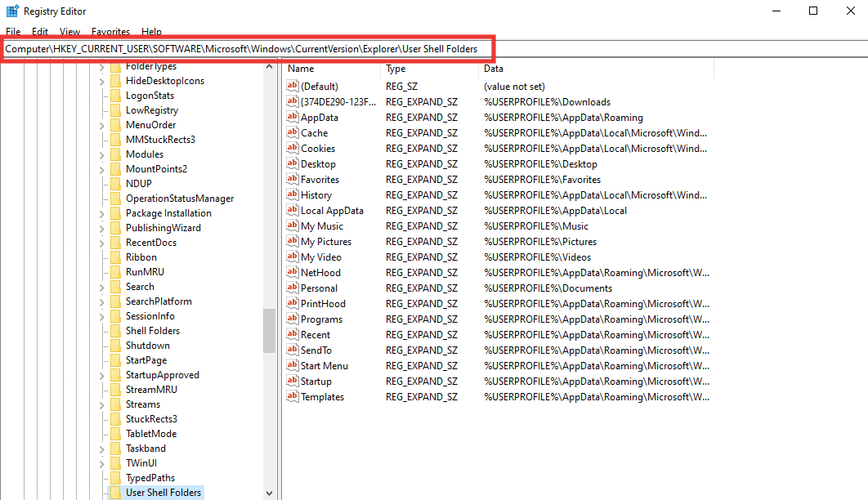Image resolution: width=868 pixels, height=500 pixels.
Task: Expand the Modules key
Action: point(102,155)
